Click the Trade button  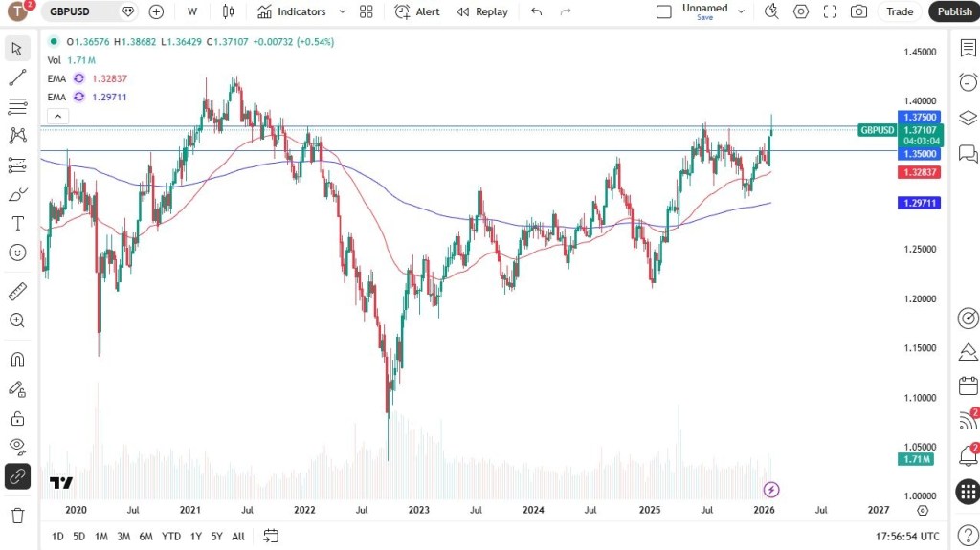(x=899, y=11)
